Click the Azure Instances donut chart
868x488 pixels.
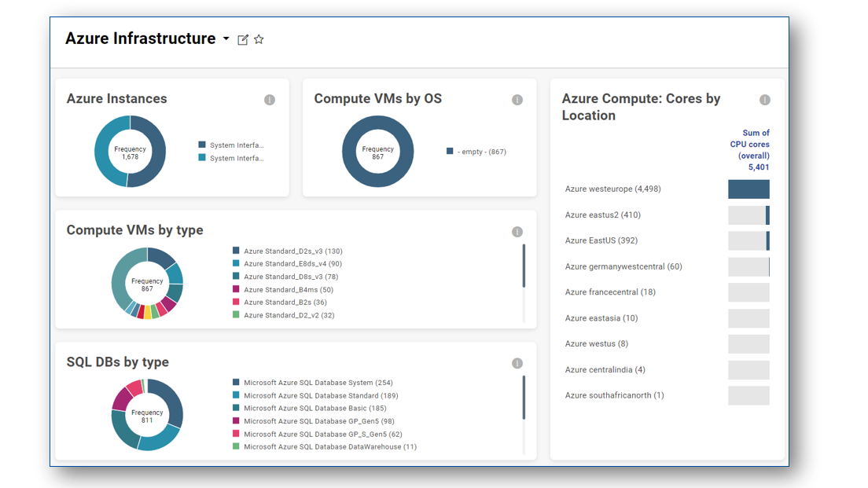(x=130, y=152)
